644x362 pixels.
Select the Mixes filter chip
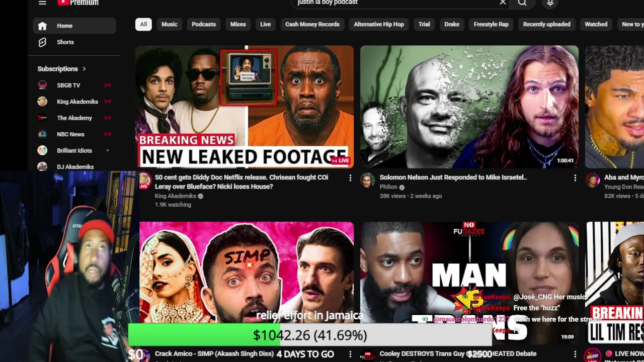click(238, 24)
